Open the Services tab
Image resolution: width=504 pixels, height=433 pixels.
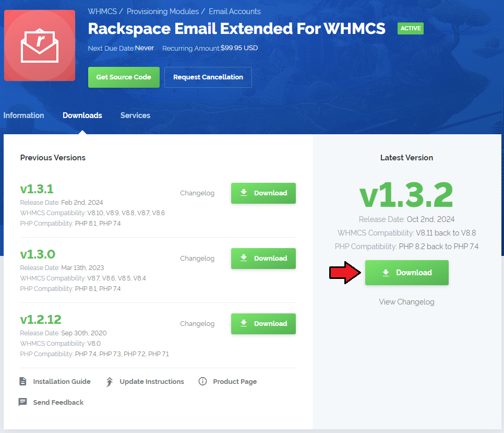point(135,115)
